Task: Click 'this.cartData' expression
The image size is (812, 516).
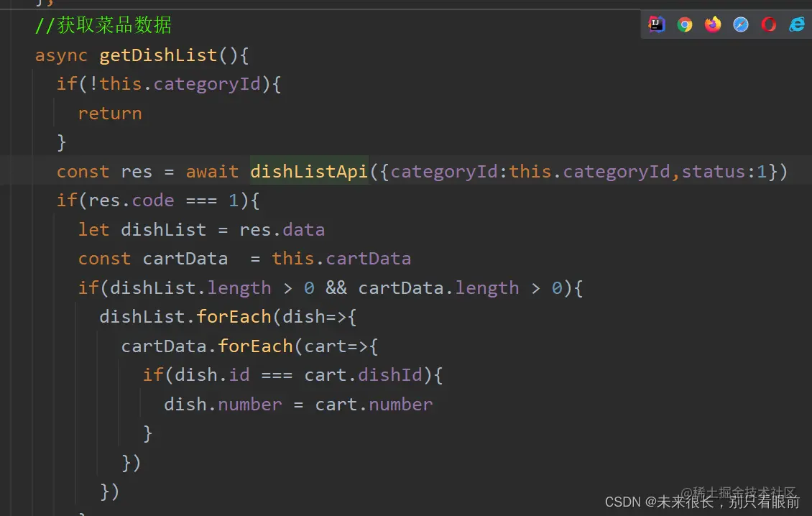Action: point(341,259)
